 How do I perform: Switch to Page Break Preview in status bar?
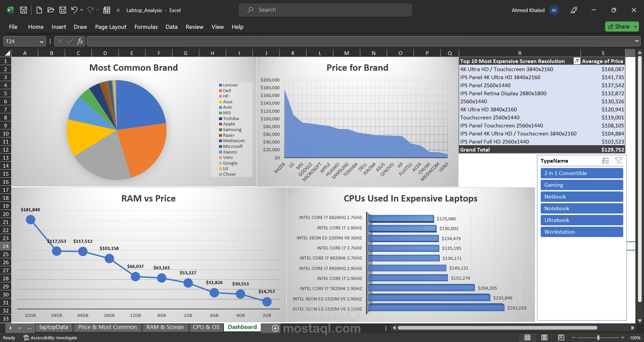[561, 337]
